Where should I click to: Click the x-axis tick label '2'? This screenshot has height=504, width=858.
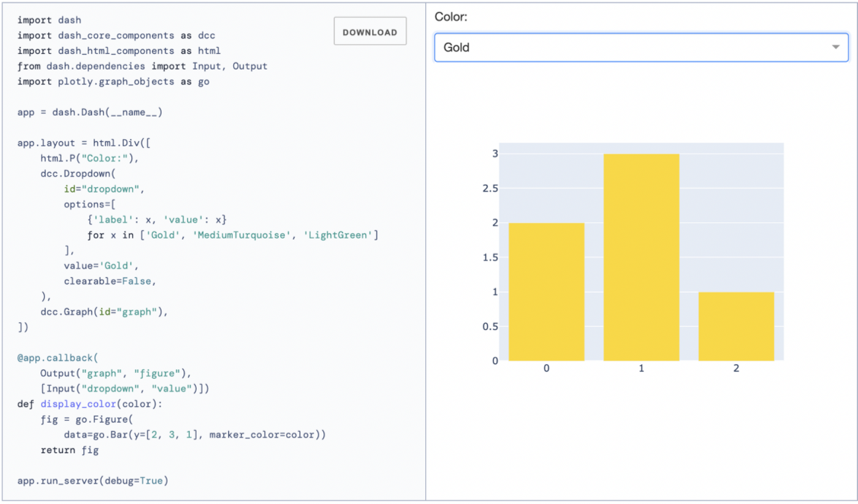(736, 368)
